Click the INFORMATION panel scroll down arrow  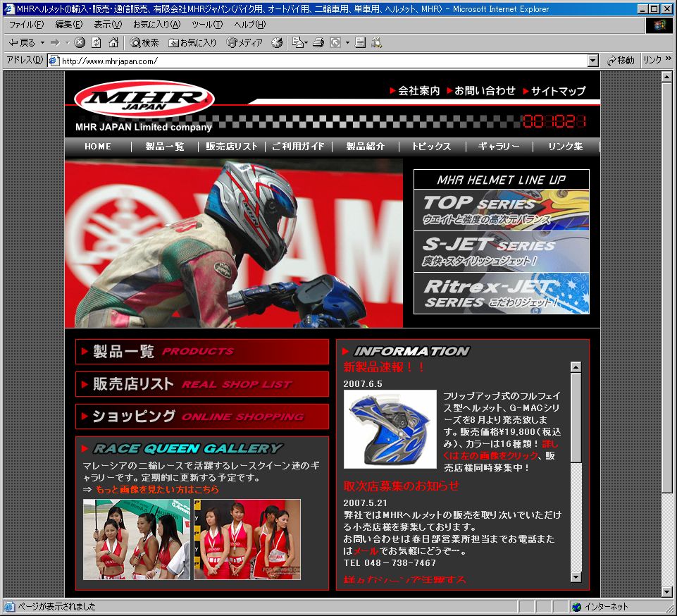pyautogui.click(x=576, y=577)
